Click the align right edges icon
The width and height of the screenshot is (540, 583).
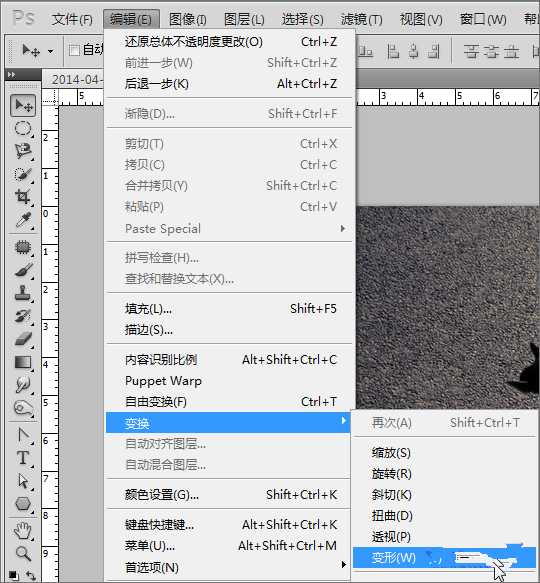point(434,51)
